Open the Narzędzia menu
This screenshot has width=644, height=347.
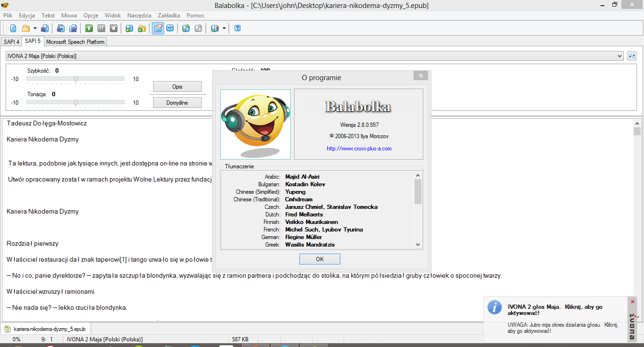pos(140,15)
